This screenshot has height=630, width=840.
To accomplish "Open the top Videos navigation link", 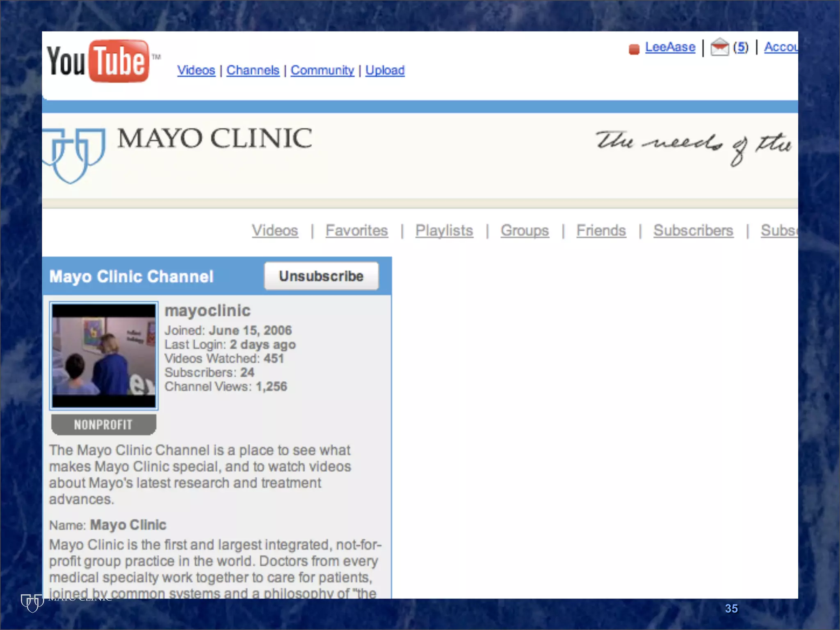I will coord(196,70).
